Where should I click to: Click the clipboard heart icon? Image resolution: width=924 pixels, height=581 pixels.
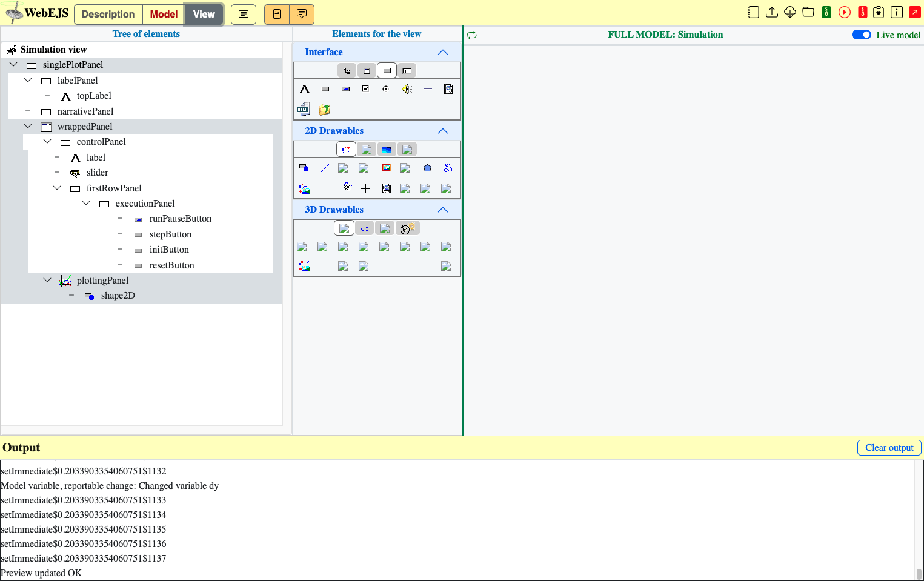coord(879,12)
